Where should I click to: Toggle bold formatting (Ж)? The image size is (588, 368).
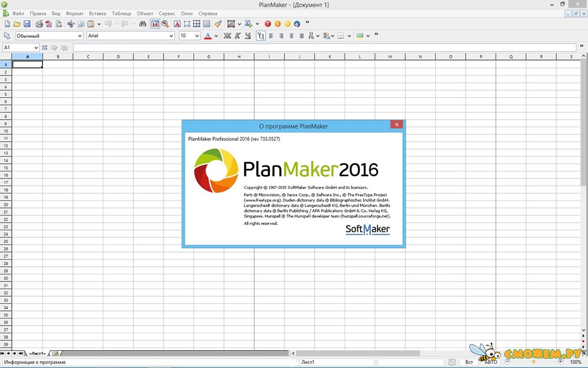point(227,36)
